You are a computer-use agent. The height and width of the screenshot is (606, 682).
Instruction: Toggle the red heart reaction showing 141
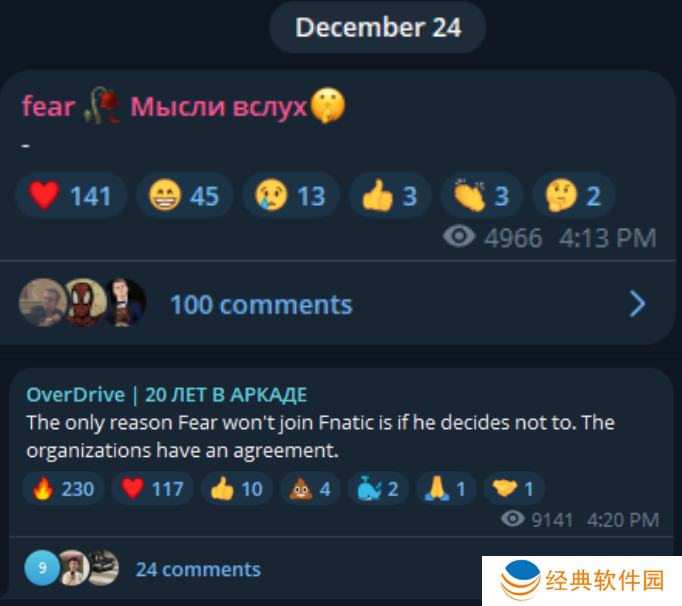(x=71, y=195)
